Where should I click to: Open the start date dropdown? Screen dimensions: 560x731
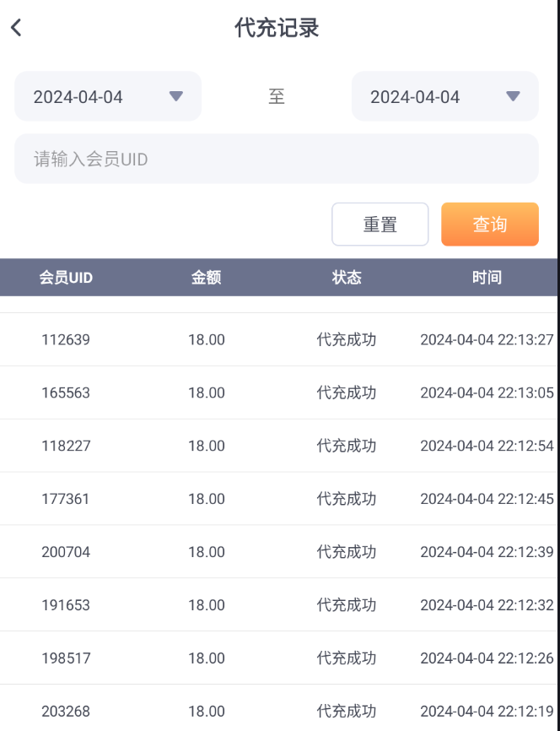pos(108,96)
